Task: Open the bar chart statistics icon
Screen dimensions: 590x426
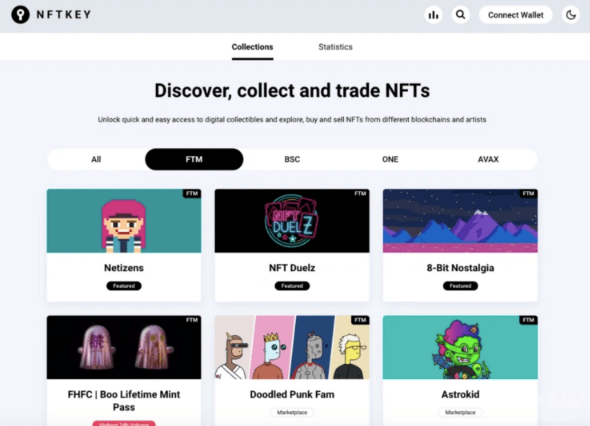Action: click(433, 15)
